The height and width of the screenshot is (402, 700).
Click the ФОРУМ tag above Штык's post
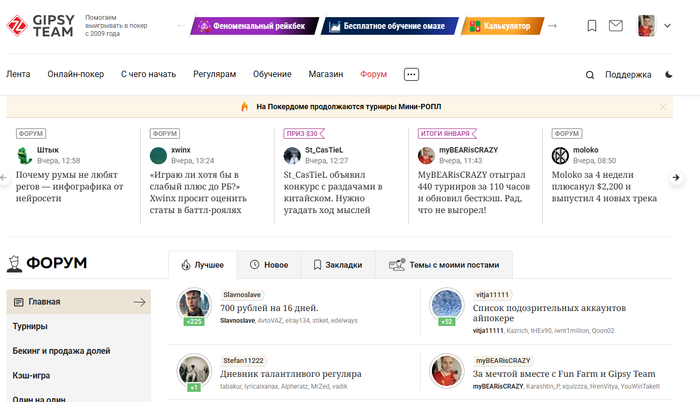[31, 133]
